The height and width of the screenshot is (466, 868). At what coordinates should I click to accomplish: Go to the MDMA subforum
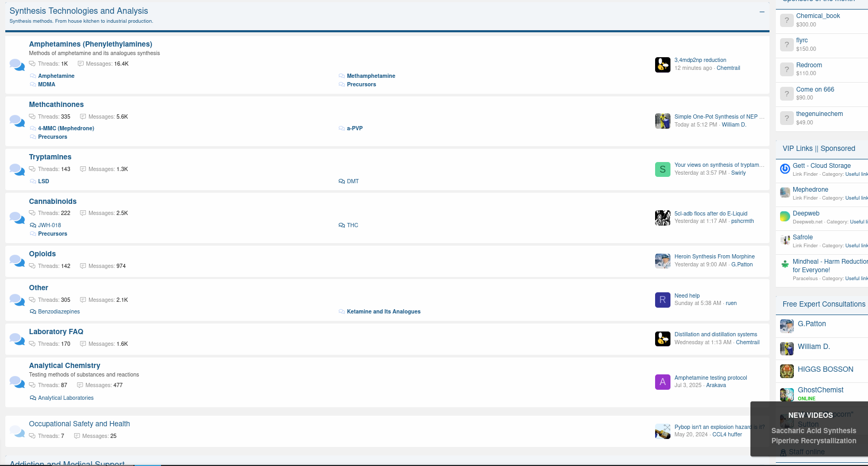47,84
